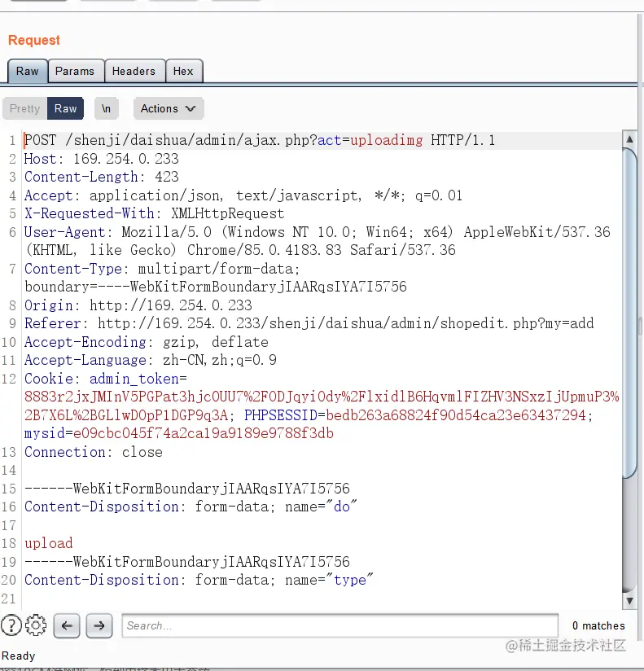
Task: Click the Accept-Encoding header line
Action: tap(147, 342)
